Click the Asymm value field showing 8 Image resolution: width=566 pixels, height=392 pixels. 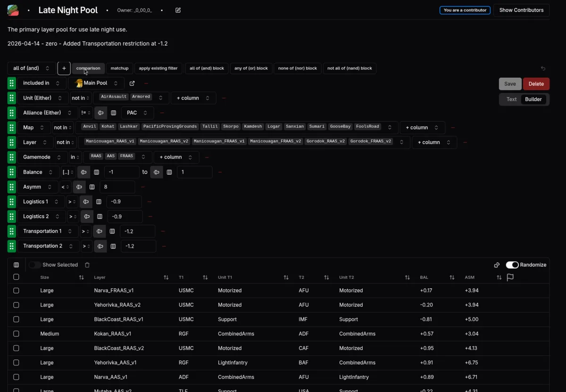pyautogui.click(x=117, y=187)
